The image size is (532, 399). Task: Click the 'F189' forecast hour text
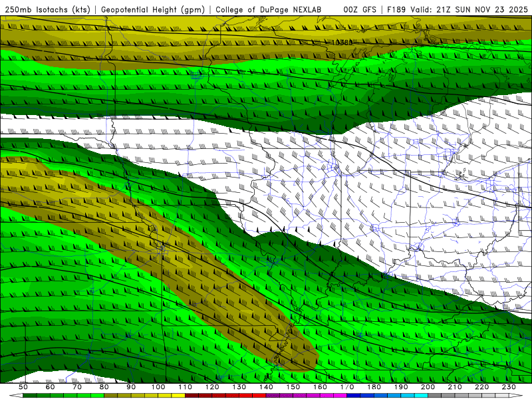click(396, 10)
